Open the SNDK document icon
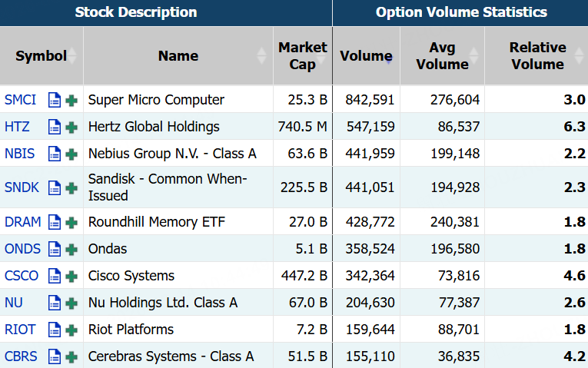The width and height of the screenshot is (588, 368). pyautogui.click(x=55, y=187)
